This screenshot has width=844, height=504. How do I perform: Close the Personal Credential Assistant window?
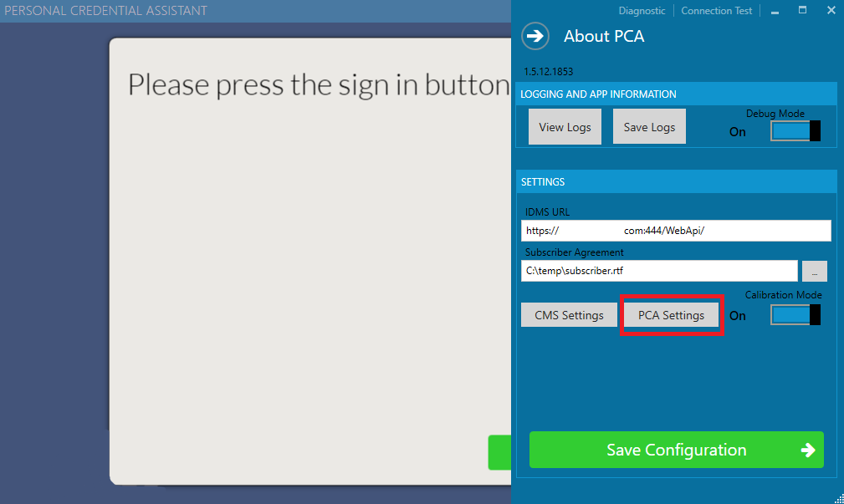(831, 10)
